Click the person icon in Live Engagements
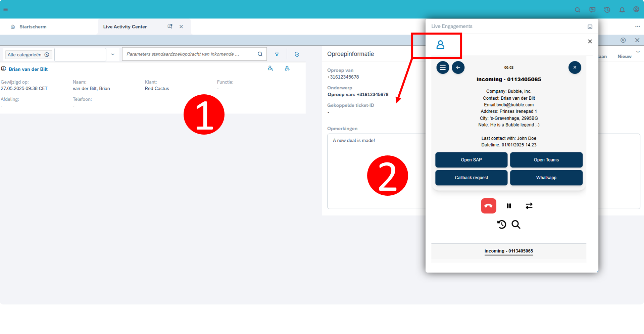 pyautogui.click(x=440, y=45)
